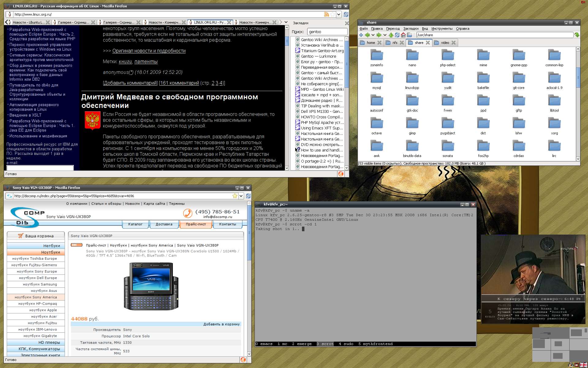Open URL dropdown in discomp.ru window

[241, 196]
